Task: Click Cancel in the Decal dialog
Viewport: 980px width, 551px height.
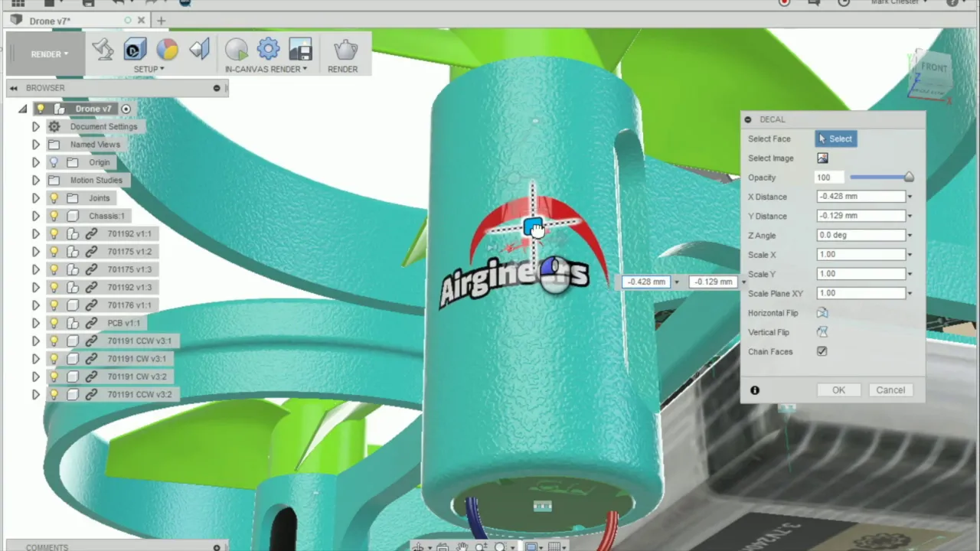Action: pyautogui.click(x=890, y=390)
